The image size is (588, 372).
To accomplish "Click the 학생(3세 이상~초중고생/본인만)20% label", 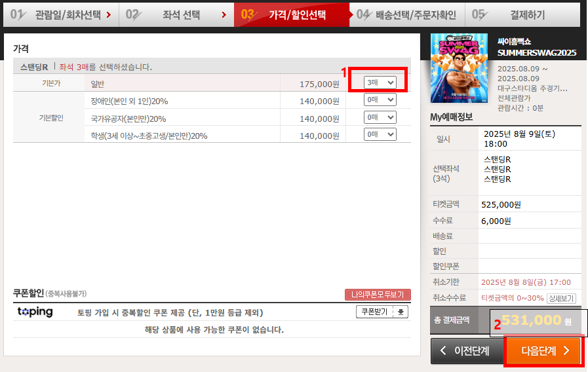I will 149,136.
